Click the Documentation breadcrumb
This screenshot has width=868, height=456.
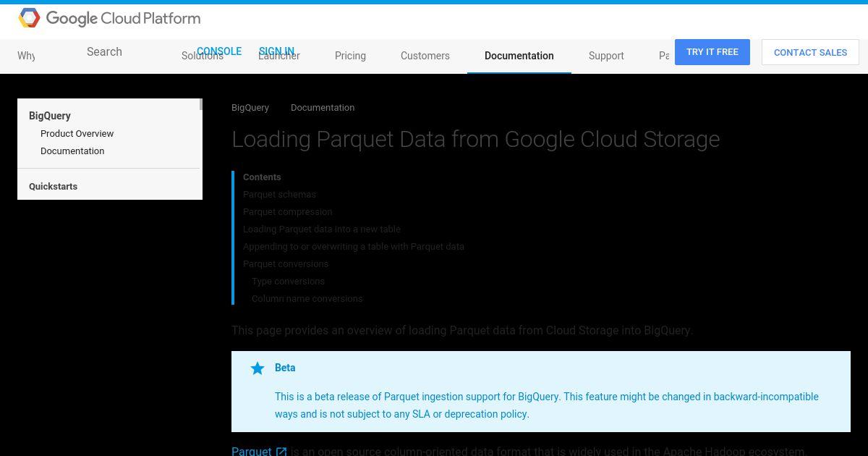point(323,107)
